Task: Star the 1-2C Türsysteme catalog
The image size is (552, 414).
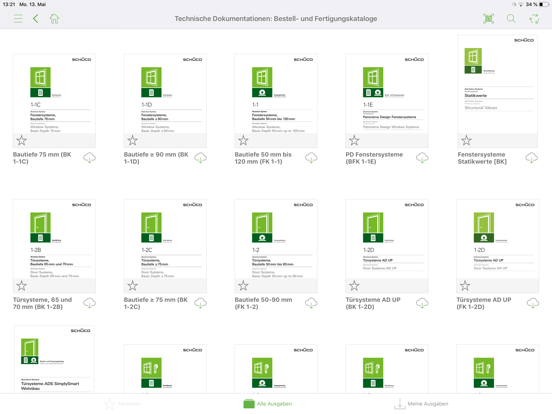Action: pyautogui.click(x=132, y=286)
